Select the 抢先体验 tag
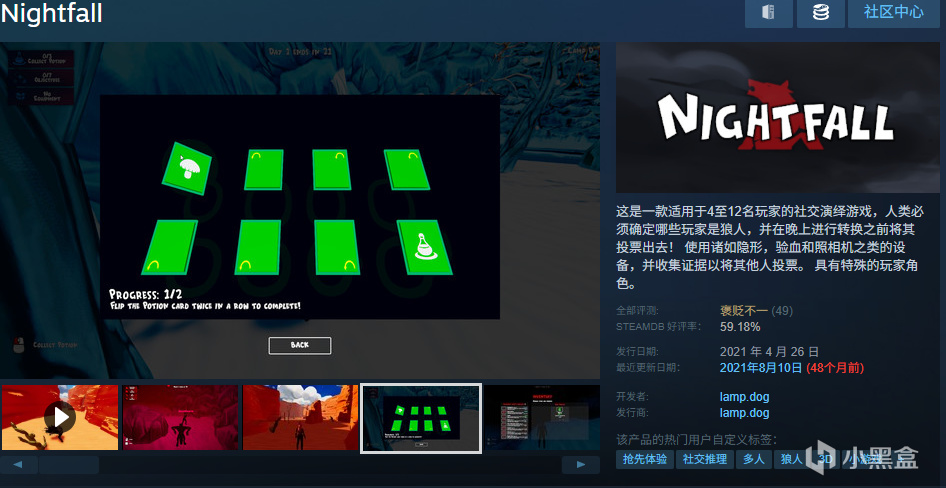The width and height of the screenshot is (946, 488). 644,459
